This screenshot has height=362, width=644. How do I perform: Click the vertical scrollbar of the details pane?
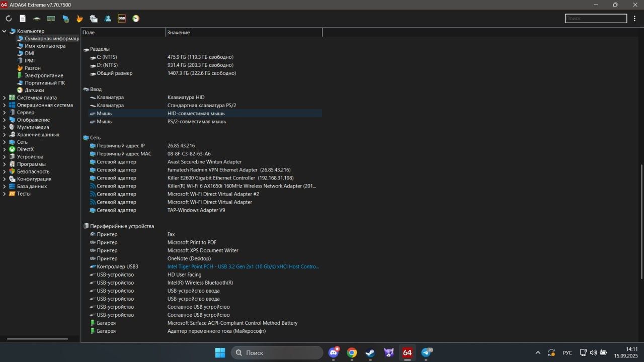(x=641, y=222)
